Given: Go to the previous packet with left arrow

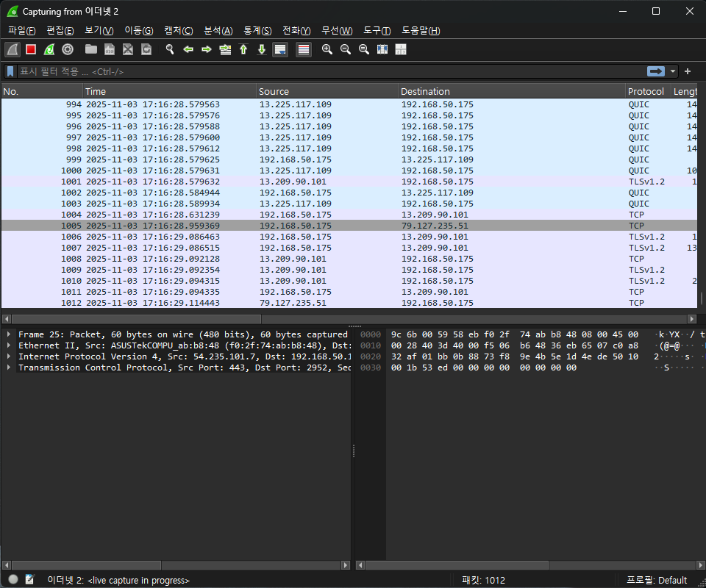Looking at the screenshot, I should (x=188, y=49).
